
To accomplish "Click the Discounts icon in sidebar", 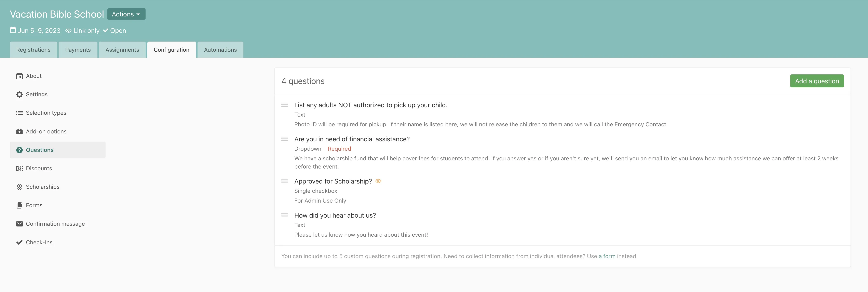I will (x=19, y=169).
